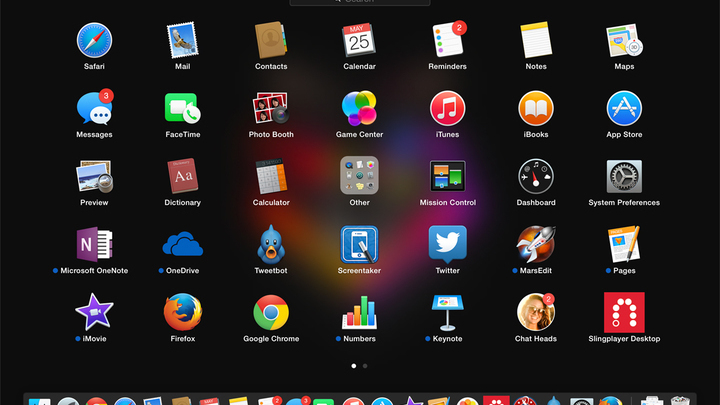Switch to the second Launchpad page dot
This screenshot has width=720, height=405.
point(365,366)
